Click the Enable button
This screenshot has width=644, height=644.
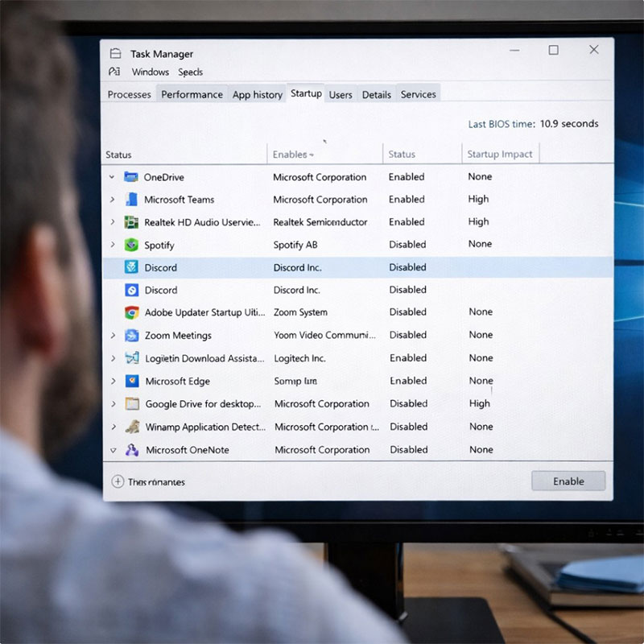[x=568, y=481]
